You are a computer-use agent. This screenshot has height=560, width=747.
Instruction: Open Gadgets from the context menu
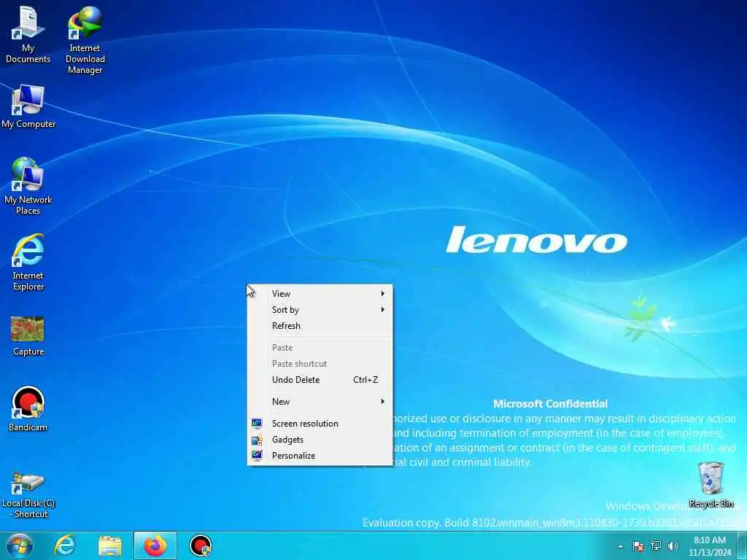point(320,440)
